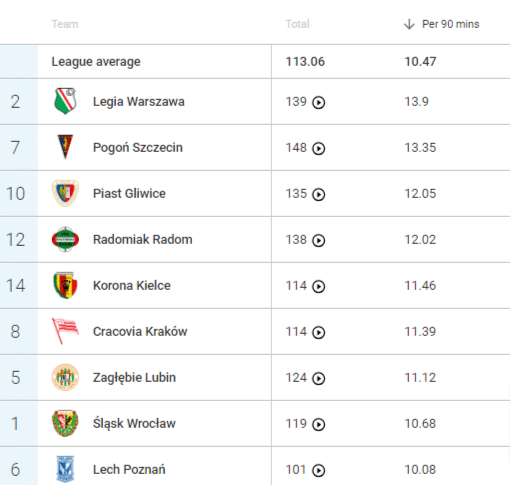Click the play icon next to Piast Gliwice's 135

[x=318, y=194]
